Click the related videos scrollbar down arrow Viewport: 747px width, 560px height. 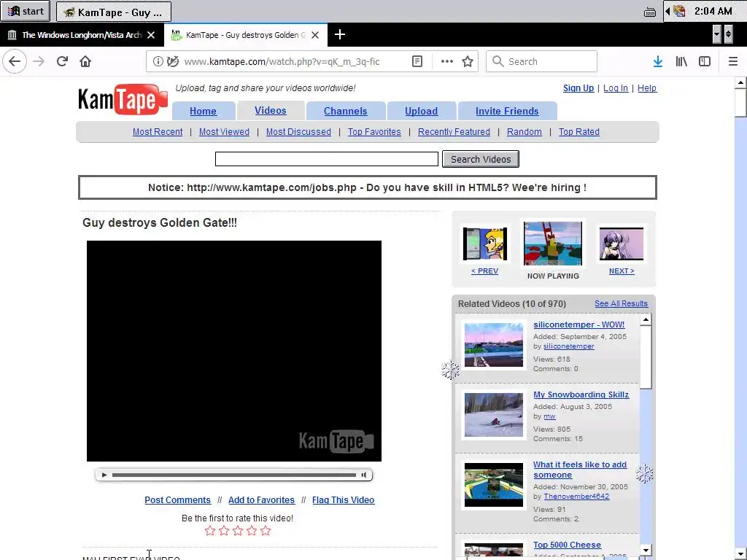[x=646, y=550]
